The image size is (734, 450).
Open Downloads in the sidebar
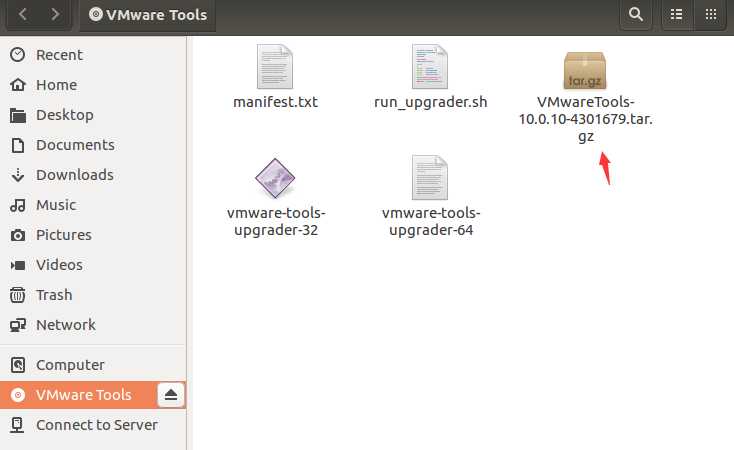point(93,175)
